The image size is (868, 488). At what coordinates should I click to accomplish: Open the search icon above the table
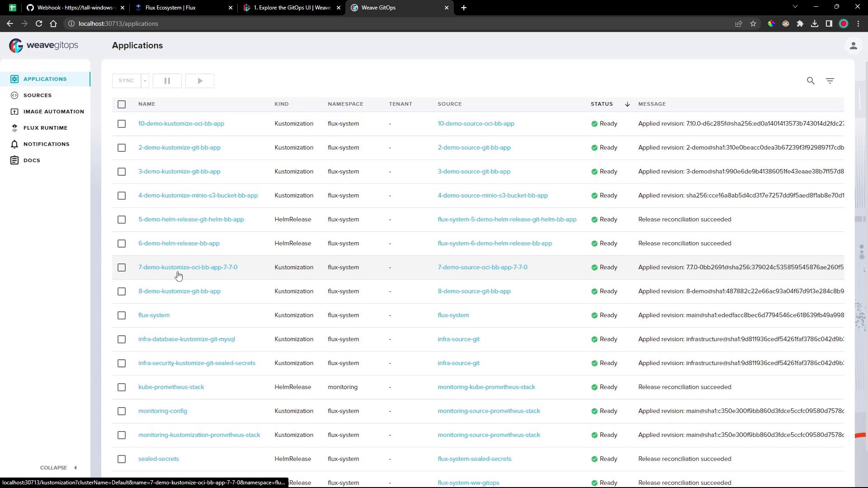tap(811, 81)
